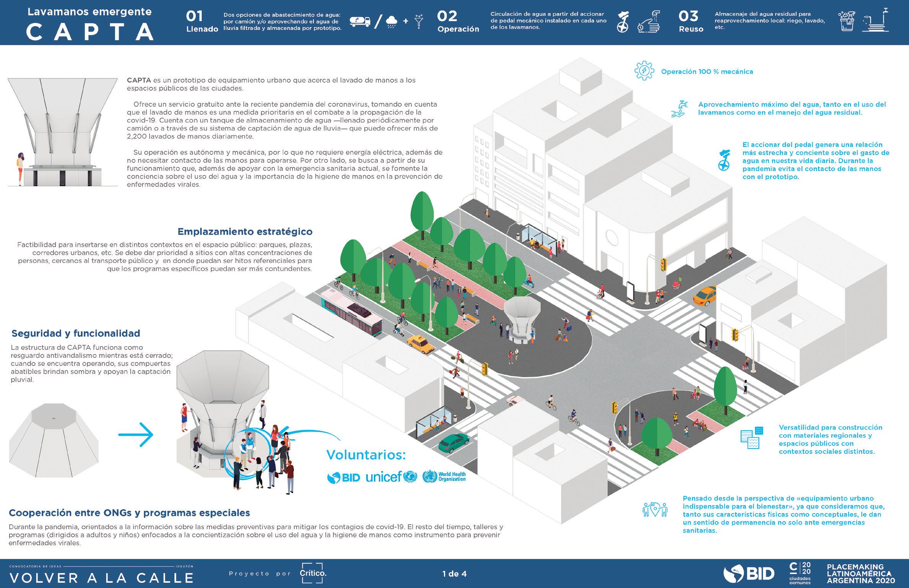Click the World Health Organization logo
The image size is (909, 588).
[x=444, y=477]
